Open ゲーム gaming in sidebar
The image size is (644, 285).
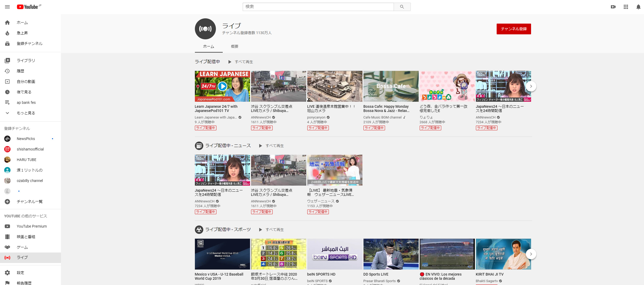point(22,247)
